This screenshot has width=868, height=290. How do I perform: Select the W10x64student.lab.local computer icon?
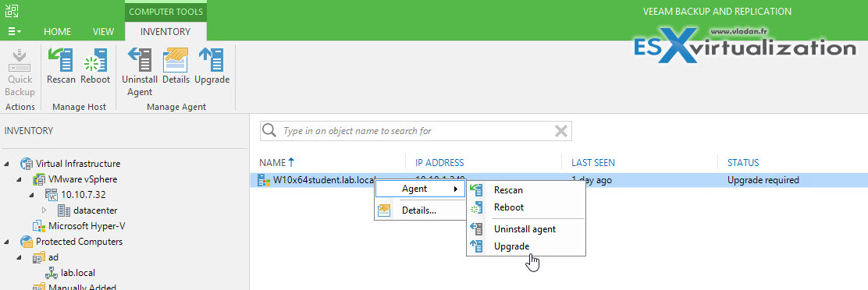coord(264,179)
